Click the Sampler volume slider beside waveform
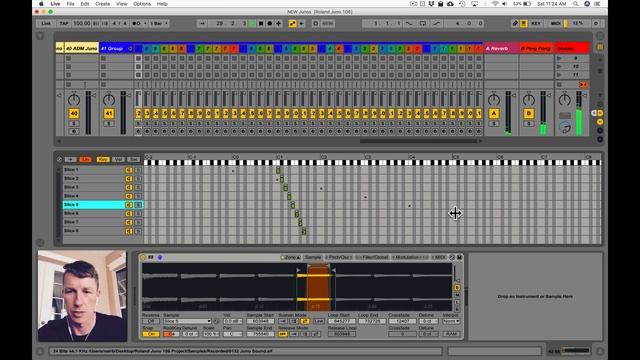This screenshot has height=360, width=640. [x=456, y=273]
